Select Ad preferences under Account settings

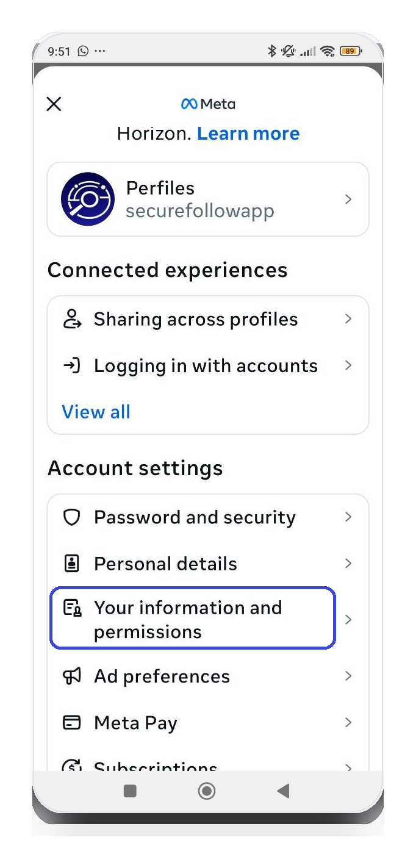(x=162, y=676)
